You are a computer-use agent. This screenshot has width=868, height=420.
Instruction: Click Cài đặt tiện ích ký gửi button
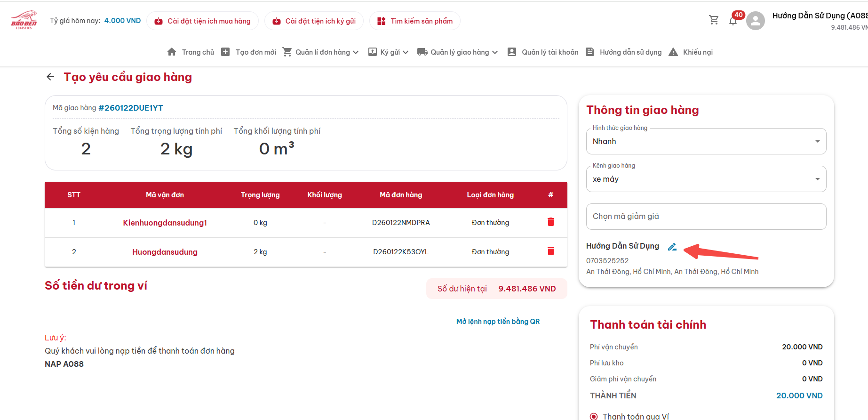pyautogui.click(x=314, y=21)
